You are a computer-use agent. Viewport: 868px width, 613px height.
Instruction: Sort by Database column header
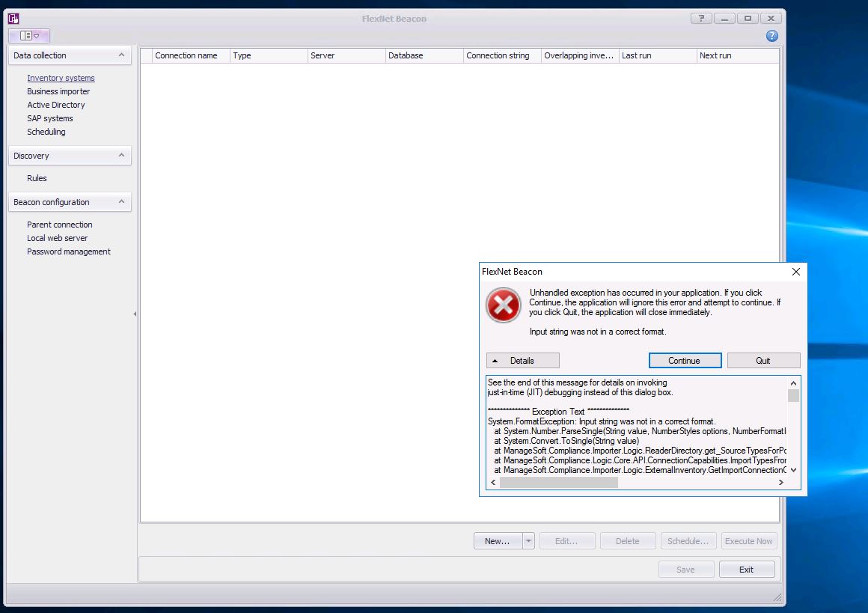[x=424, y=55]
